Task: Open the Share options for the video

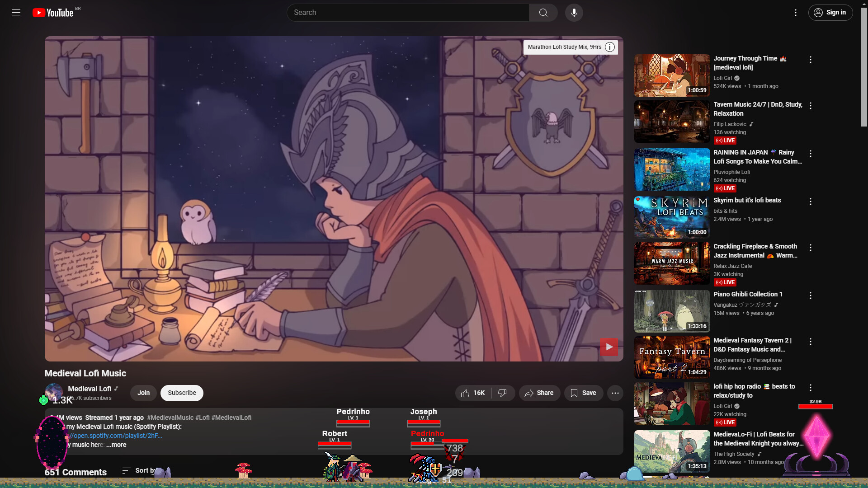Action: (x=539, y=393)
